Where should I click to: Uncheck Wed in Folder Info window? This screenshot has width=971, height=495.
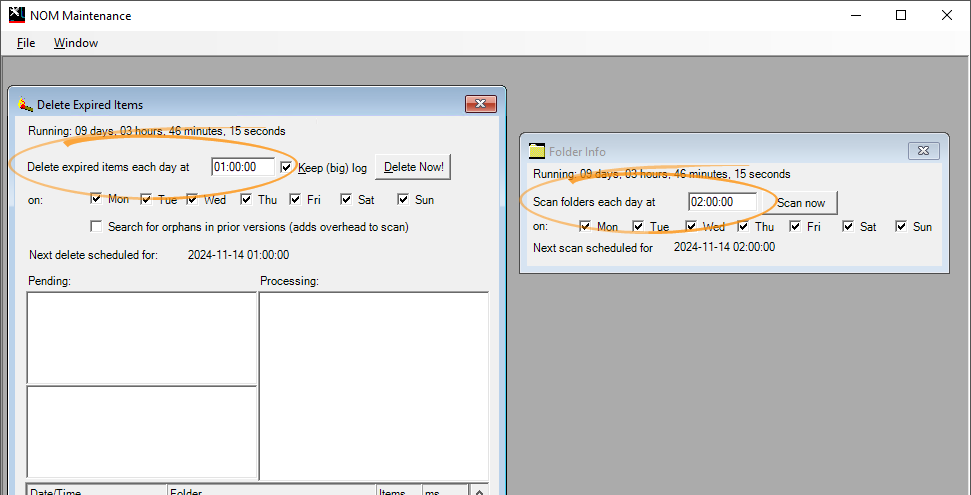[691, 227]
